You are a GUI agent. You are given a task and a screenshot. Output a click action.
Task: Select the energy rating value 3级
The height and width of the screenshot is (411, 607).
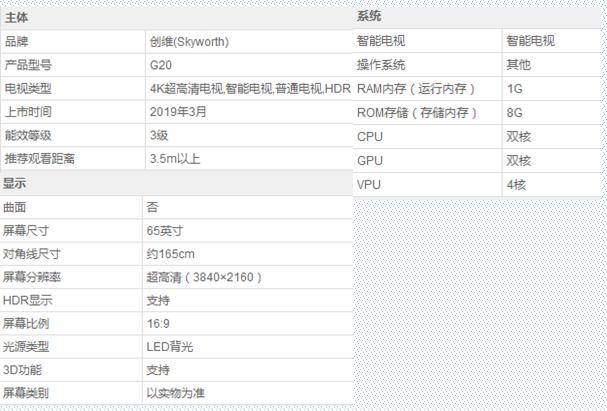(158, 135)
